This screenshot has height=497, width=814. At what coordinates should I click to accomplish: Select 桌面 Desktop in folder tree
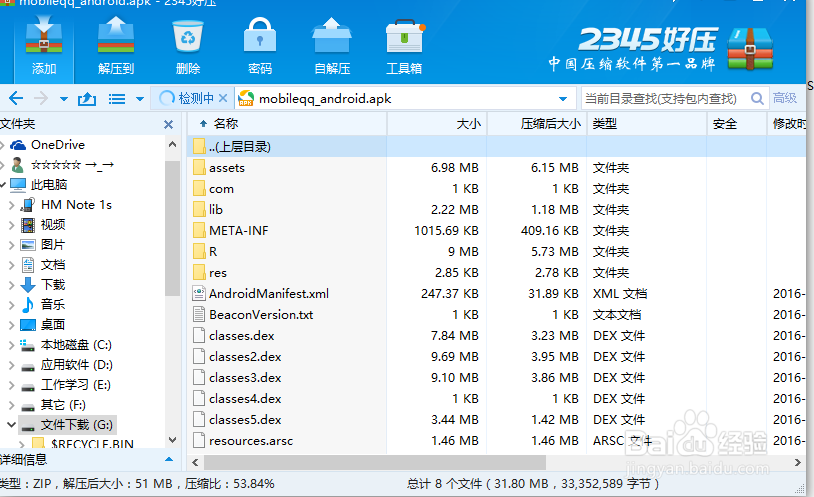pos(53,325)
